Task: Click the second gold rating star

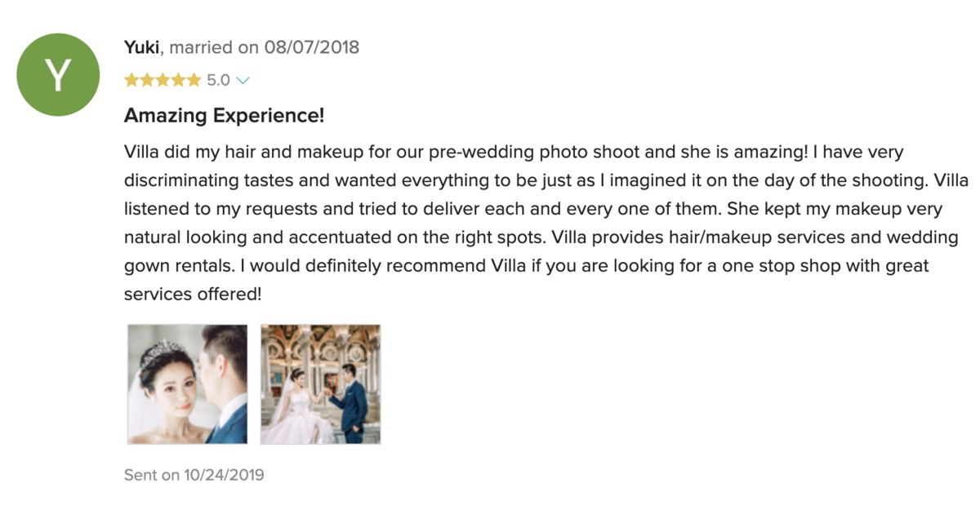Action: click(146, 80)
